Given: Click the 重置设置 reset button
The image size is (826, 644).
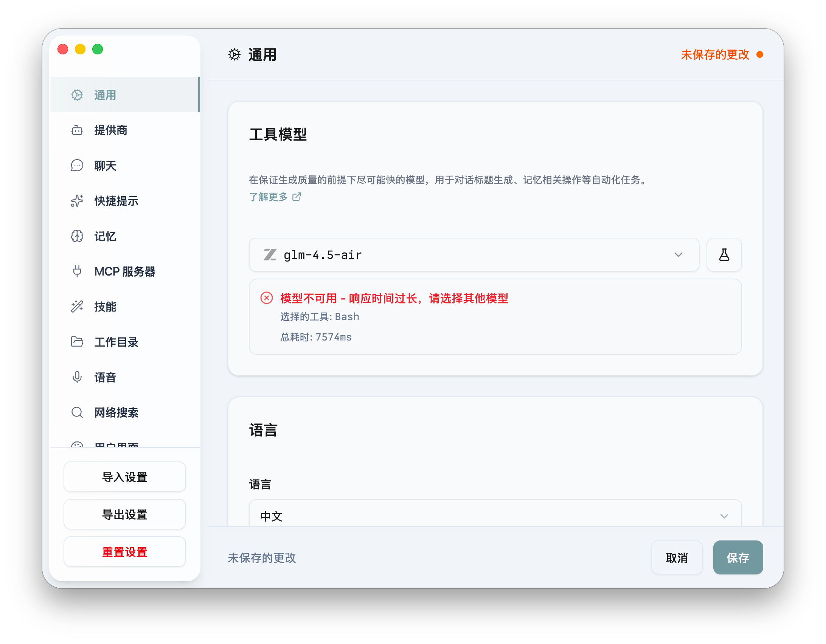Looking at the screenshot, I should click(x=124, y=552).
